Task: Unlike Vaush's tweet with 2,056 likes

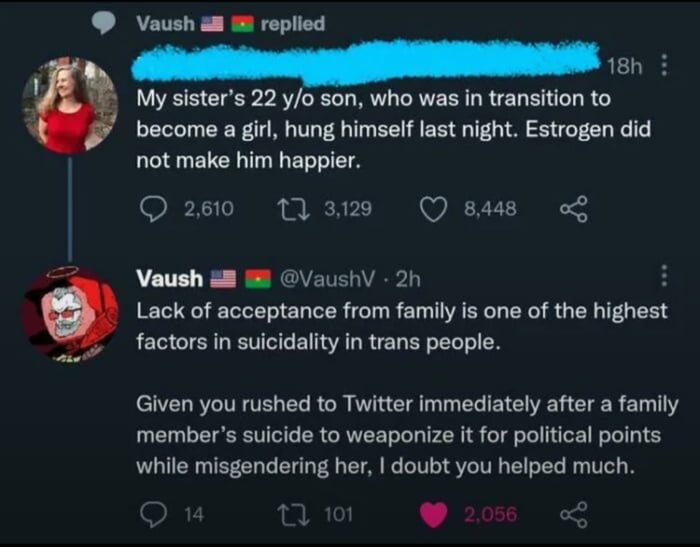Action: [x=431, y=514]
